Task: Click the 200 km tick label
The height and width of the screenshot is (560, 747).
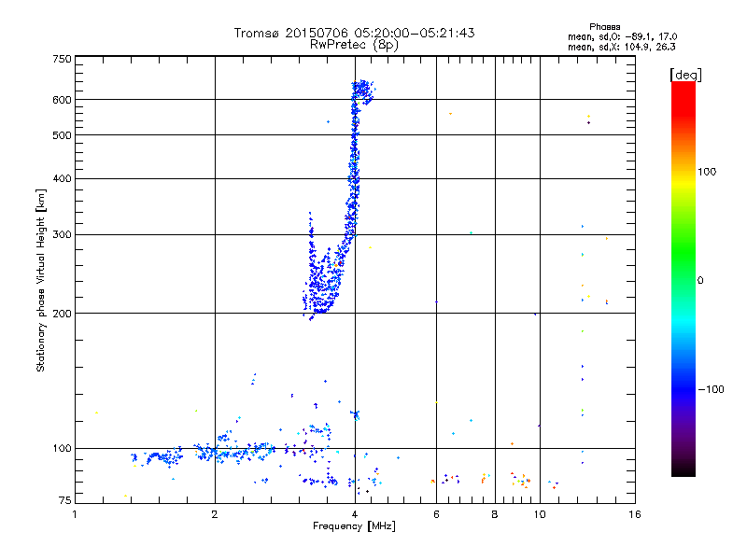Action: [x=62, y=314]
